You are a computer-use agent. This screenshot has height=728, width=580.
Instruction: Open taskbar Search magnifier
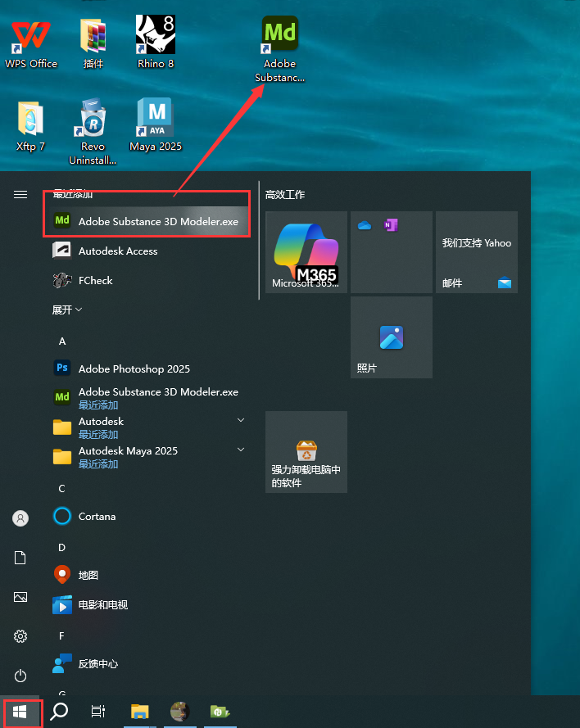coord(59,712)
